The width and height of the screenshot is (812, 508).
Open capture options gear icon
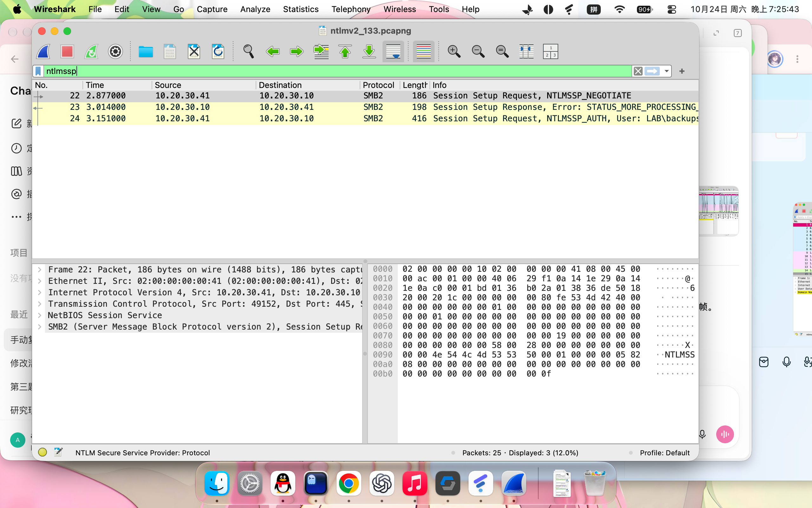coord(115,51)
